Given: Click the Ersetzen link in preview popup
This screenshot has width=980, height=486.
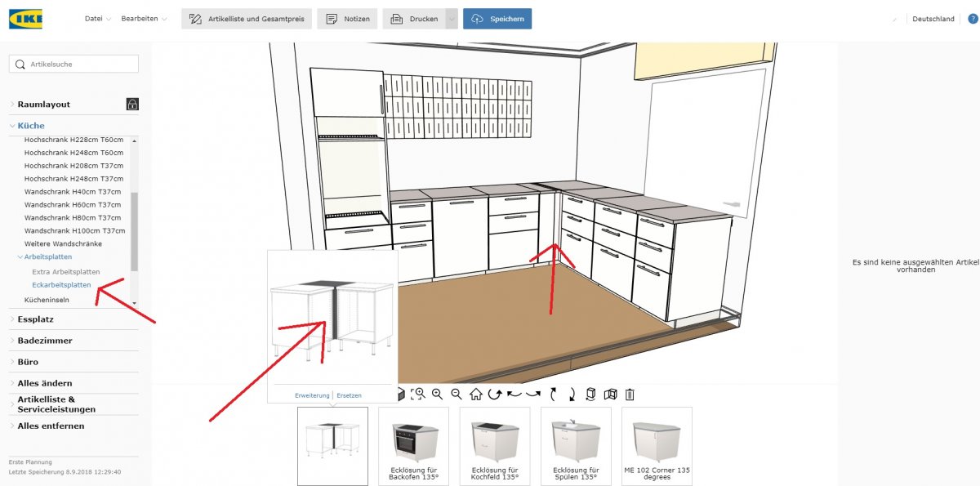Looking at the screenshot, I should click(349, 395).
